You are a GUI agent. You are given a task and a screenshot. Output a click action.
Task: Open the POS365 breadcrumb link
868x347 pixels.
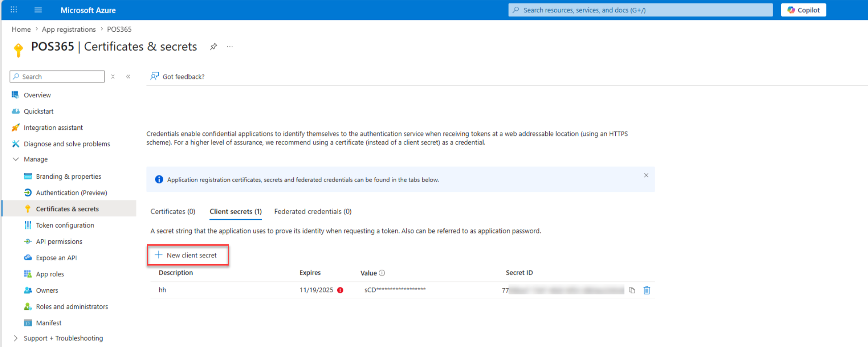coord(119,29)
